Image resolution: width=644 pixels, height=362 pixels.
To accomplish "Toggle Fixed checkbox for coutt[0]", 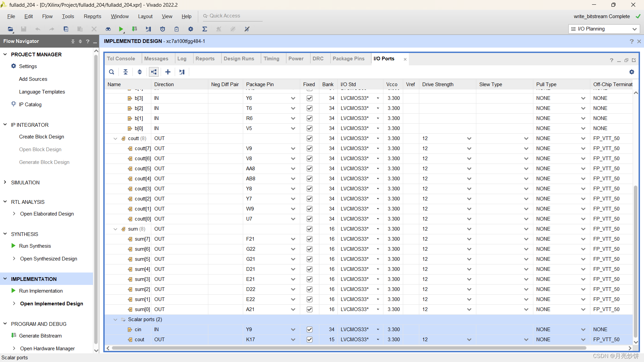I will [x=310, y=219].
